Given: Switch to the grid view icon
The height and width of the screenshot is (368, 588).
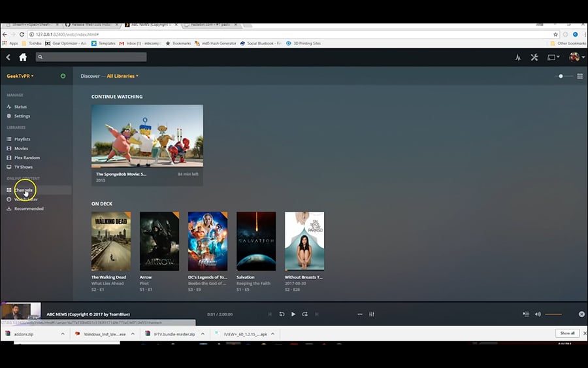Looking at the screenshot, I should pos(580,76).
